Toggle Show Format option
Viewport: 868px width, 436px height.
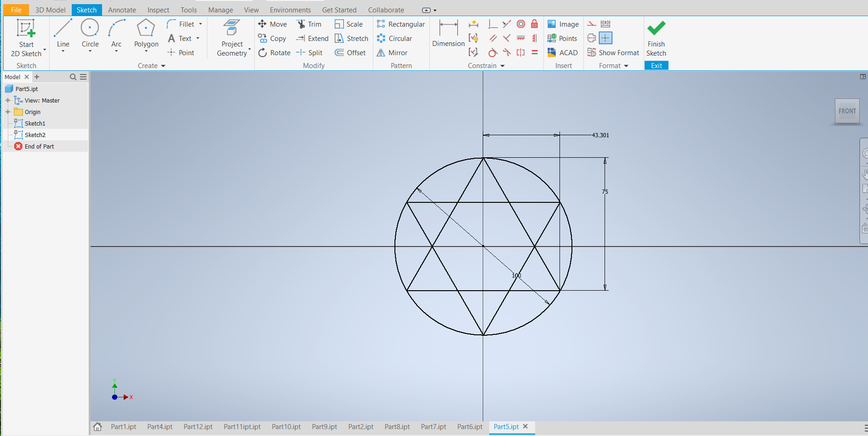pyautogui.click(x=613, y=53)
